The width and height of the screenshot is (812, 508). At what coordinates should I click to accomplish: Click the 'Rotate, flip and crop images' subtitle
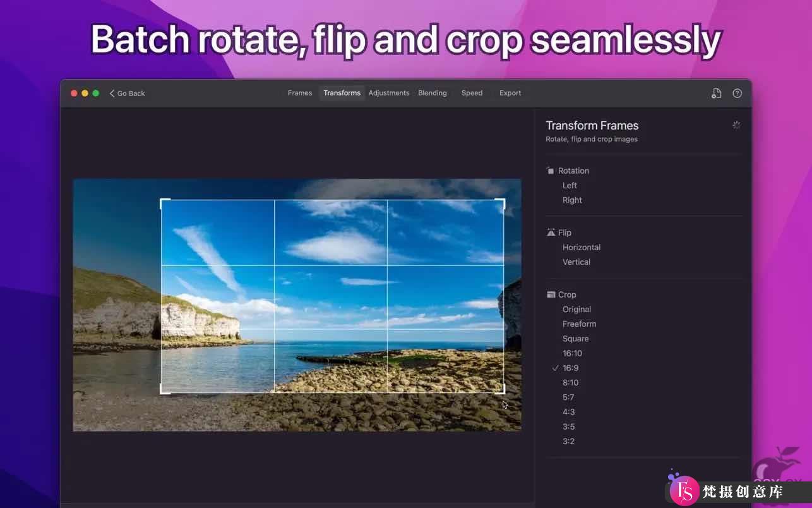(x=592, y=139)
